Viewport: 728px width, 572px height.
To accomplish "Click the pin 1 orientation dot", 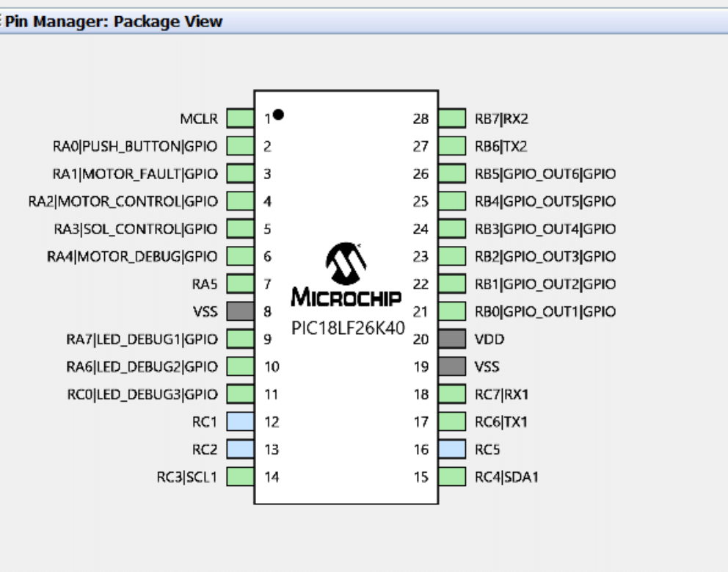I will point(279,115).
